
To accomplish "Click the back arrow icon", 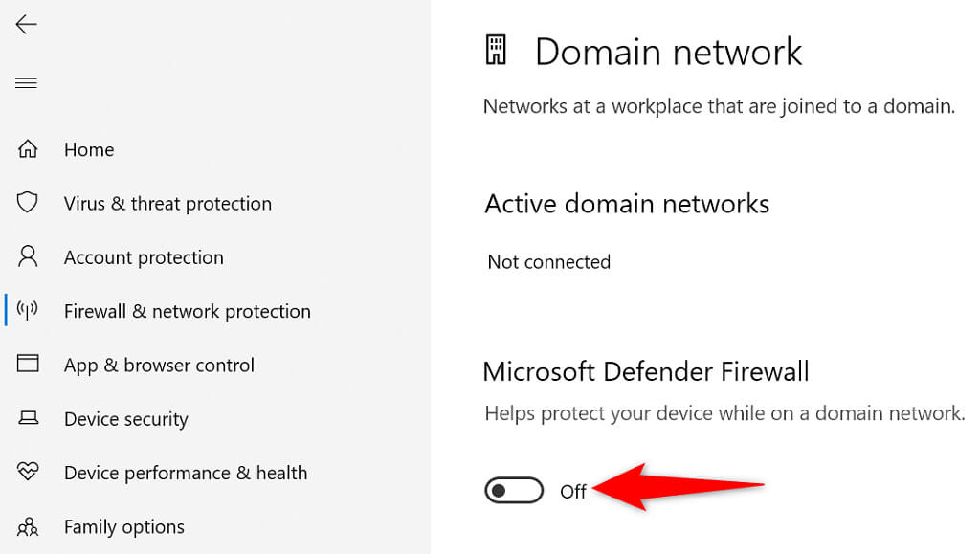I will click(x=26, y=25).
